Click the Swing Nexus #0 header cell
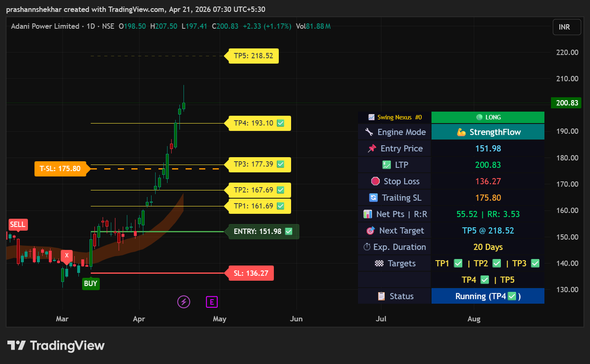Image resolution: width=590 pixels, height=364 pixels. pyautogui.click(x=395, y=117)
